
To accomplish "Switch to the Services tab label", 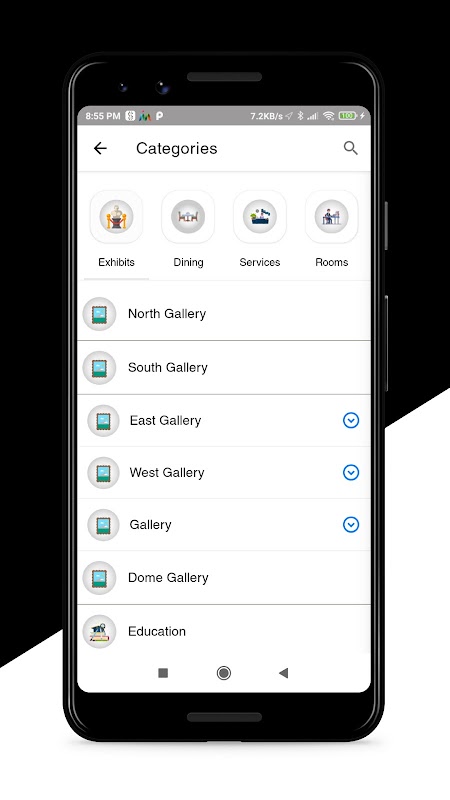I will [x=260, y=262].
